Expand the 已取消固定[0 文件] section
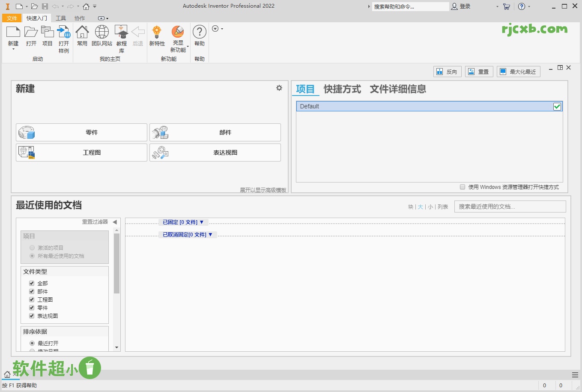 tap(187, 234)
